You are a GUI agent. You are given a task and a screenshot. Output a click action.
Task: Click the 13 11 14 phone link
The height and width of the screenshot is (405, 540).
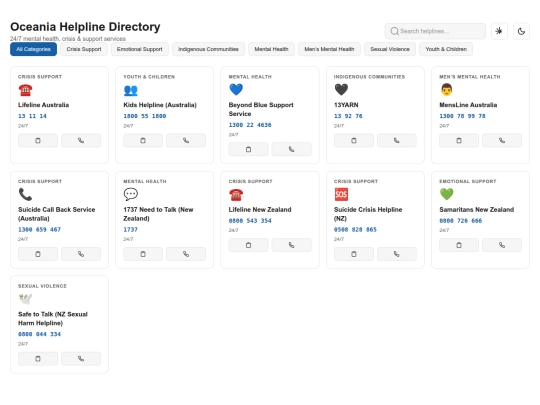[x=32, y=116]
